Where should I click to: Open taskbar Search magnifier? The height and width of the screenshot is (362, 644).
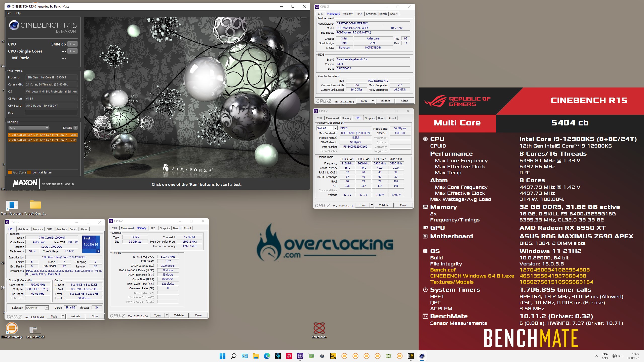point(233,356)
